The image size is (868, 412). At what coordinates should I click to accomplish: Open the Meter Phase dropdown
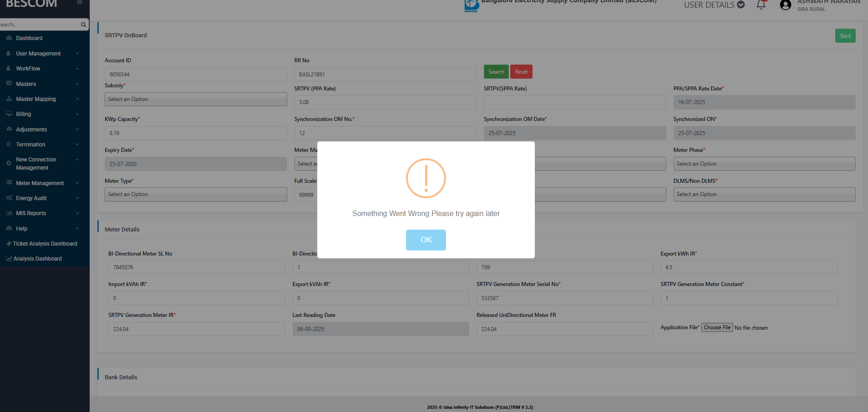tap(764, 164)
